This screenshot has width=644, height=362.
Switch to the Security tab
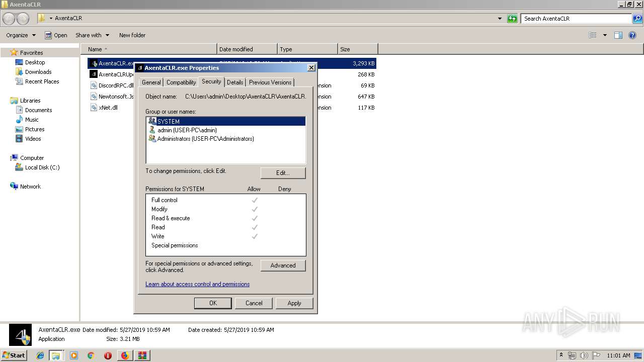211,81
